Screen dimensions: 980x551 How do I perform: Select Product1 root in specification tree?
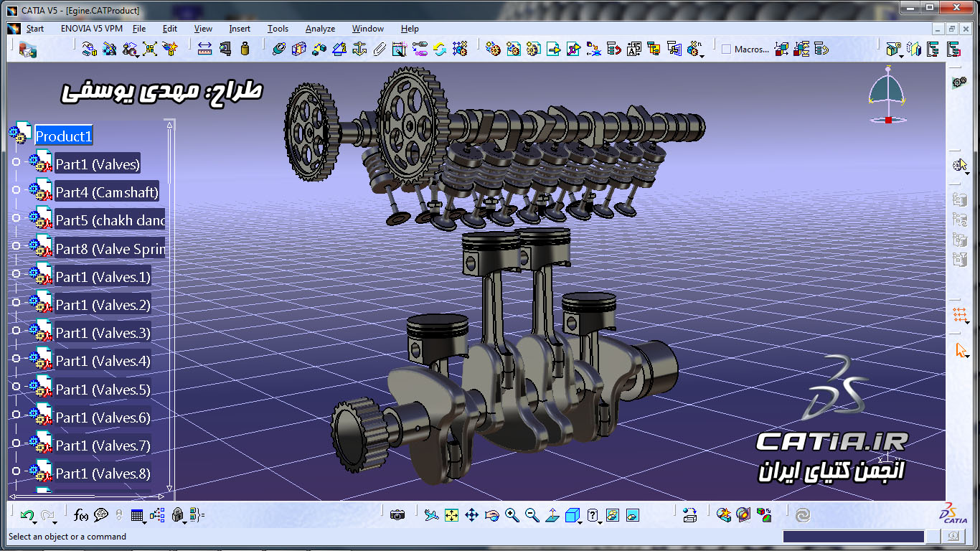(64, 136)
